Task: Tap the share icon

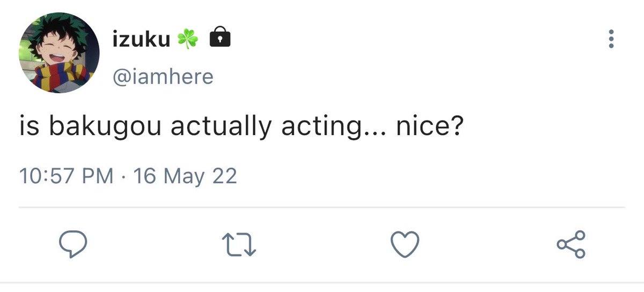Action: click(572, 245)
